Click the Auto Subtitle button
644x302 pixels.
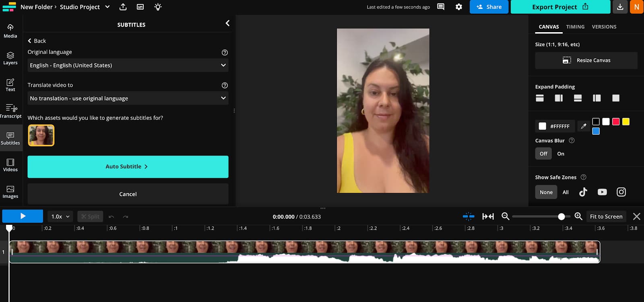pyautogui.click(x=128, y=166)
